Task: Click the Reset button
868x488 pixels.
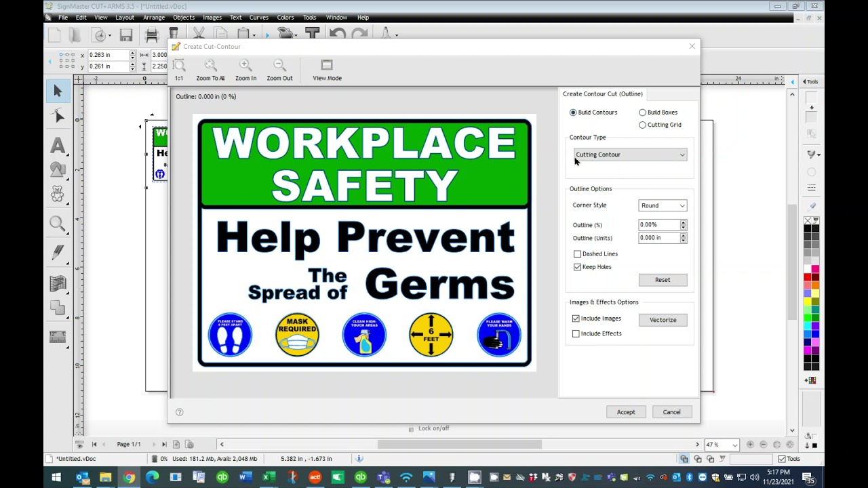Action: [x=663, y=280]
